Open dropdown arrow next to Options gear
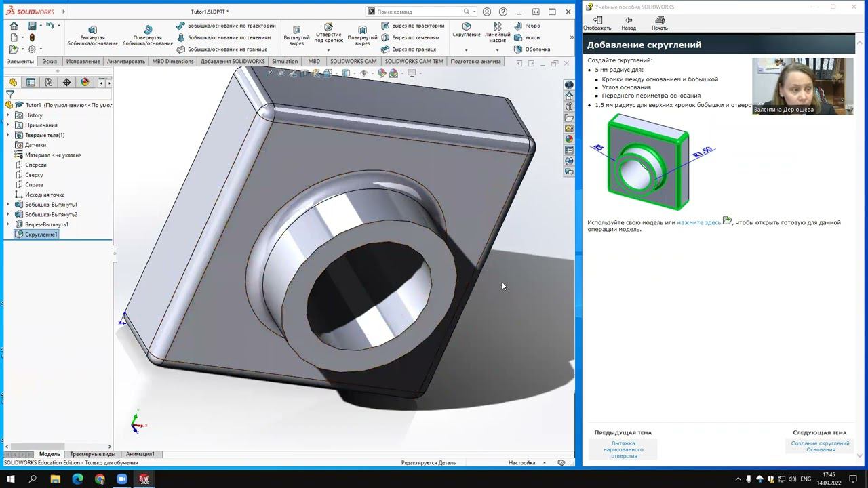This screenshot has width=868, height=488. click(41, 49)
